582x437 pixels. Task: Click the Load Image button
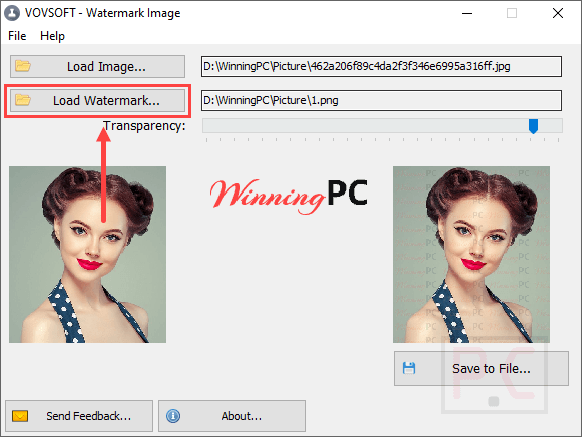pos(97,67)
